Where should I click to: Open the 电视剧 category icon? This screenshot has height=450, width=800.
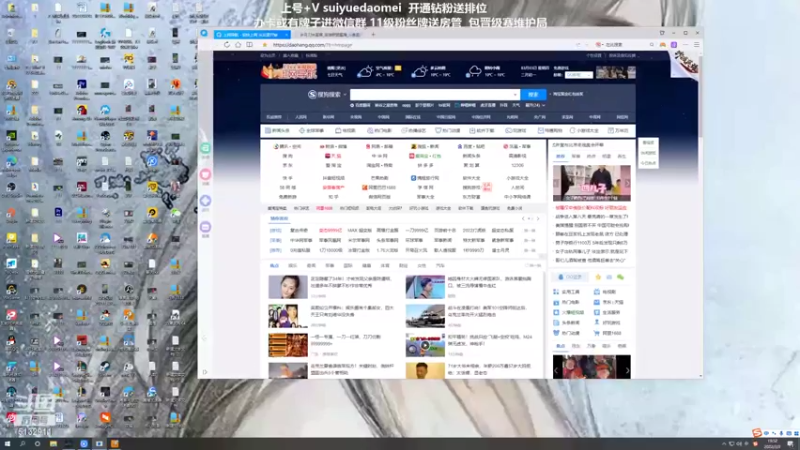coord(338,131)
